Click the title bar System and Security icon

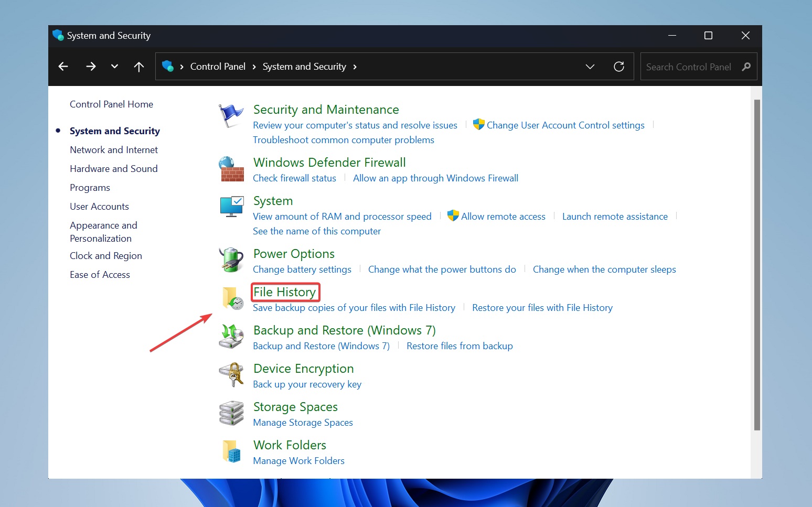point(58,35)
